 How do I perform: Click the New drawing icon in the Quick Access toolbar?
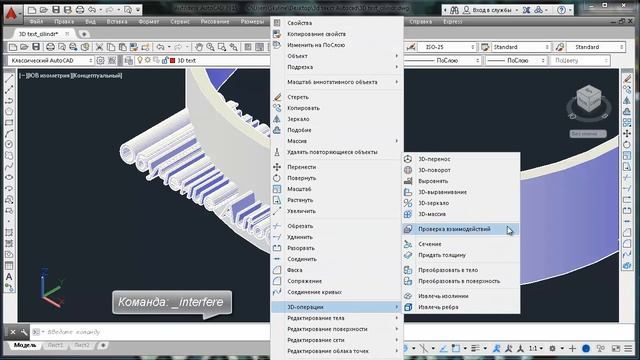pos(32,9)
